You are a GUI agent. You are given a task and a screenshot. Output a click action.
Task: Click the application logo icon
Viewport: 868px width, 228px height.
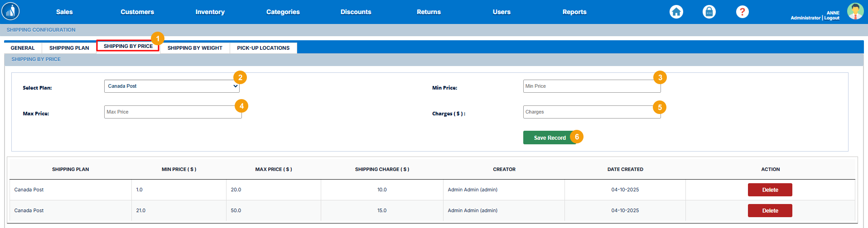coord(10,11)
